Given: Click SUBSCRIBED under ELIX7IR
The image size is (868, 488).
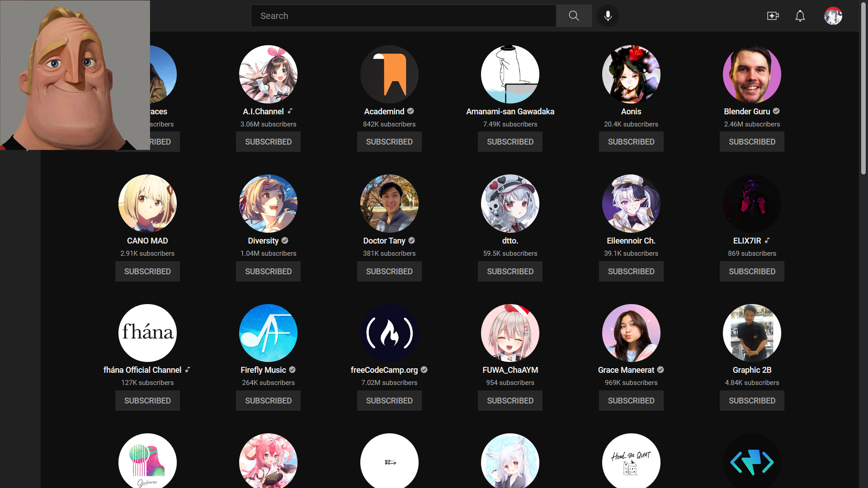Looking at the screenshot, I should click(x=751, y=272).
